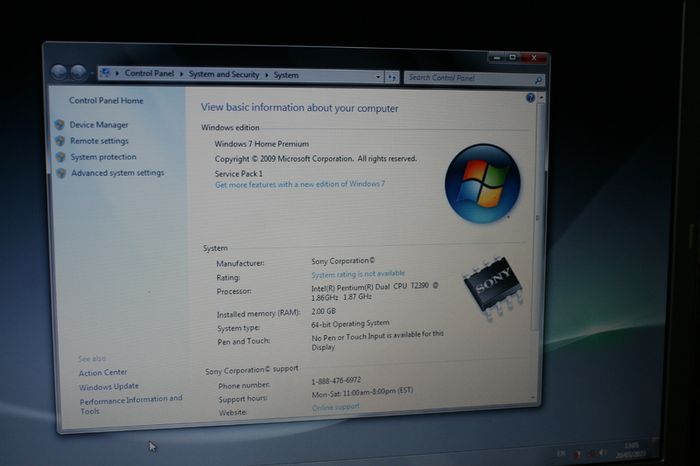Click the Sony chip logo image
The image size is (700, 466).
(493, 286)
